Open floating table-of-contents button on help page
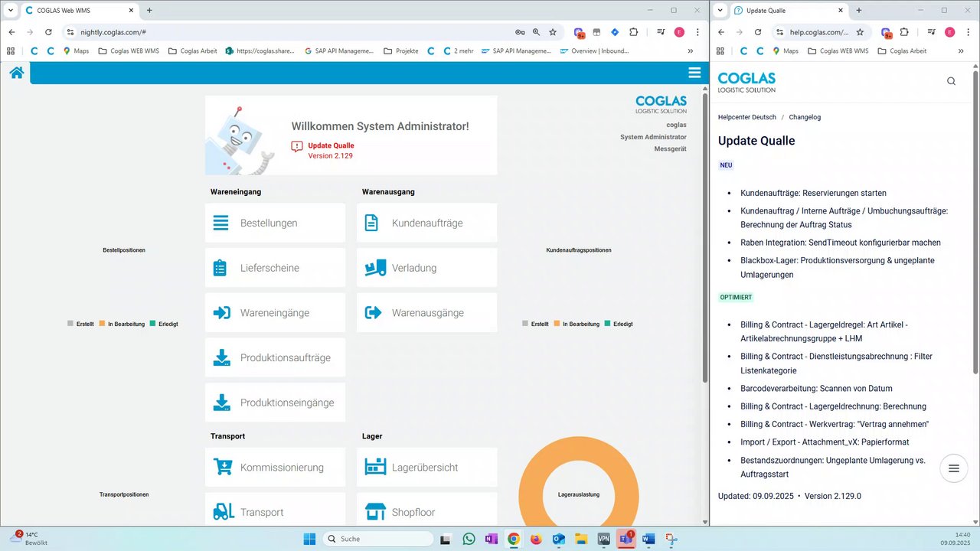This screenshot has width=980, height=551. [x=953, y=468]
